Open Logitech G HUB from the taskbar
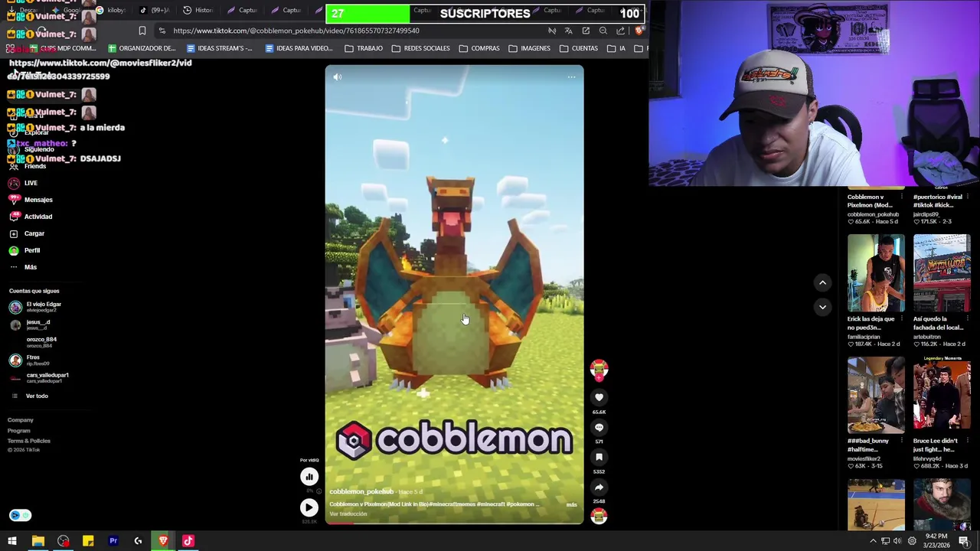The width and height of the screenshot is (980, 551). pyautogui.click(x=138, y=541)
